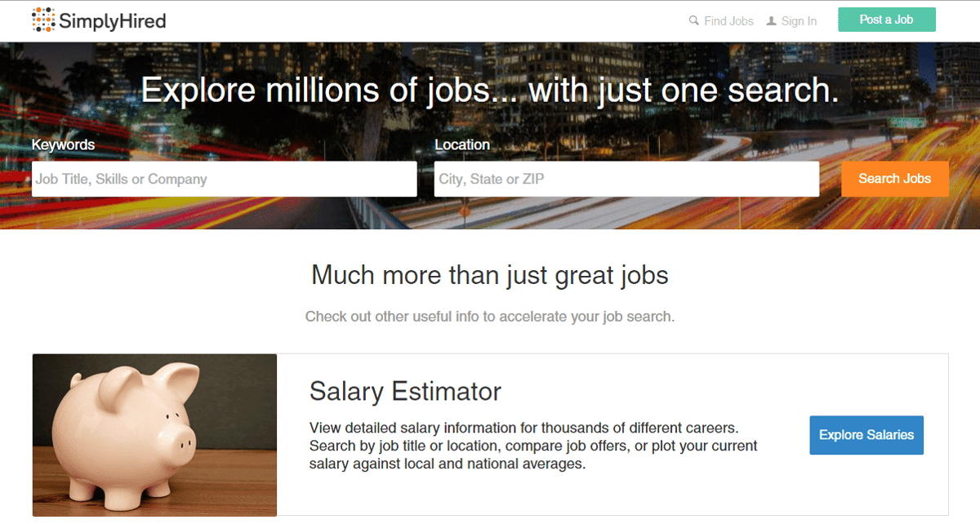Click the Salary Estimator heading
The width and height of the screenshot is (980, 524).
point(405,392)
